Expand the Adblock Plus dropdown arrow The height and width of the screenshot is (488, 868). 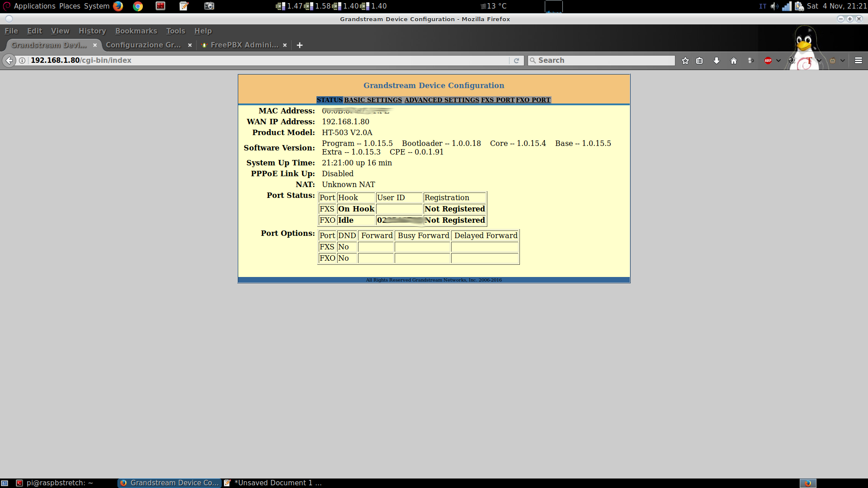tap(778, 61)
